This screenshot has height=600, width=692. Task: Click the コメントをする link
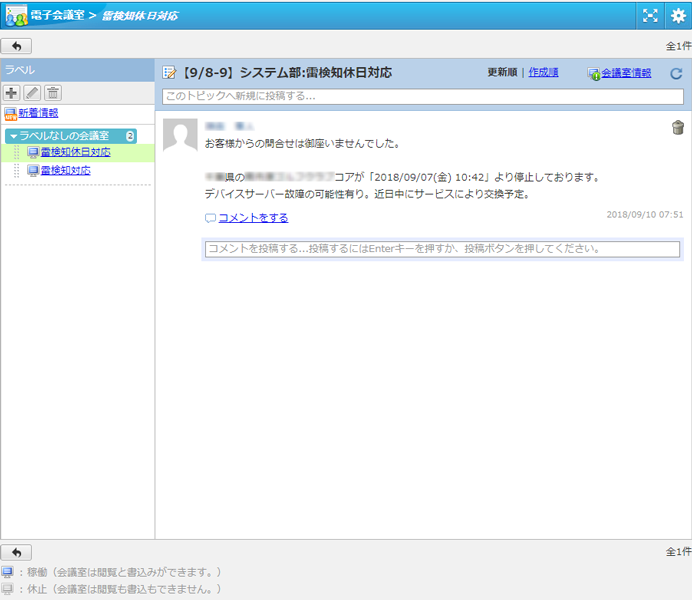click(253, 218)
